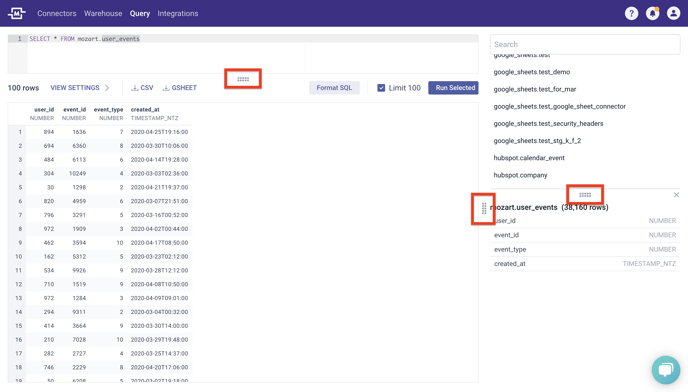Select cell 2020-04-25T19:16:00
The height and width of the screenshot is (392, 688).
coord(159,132)
